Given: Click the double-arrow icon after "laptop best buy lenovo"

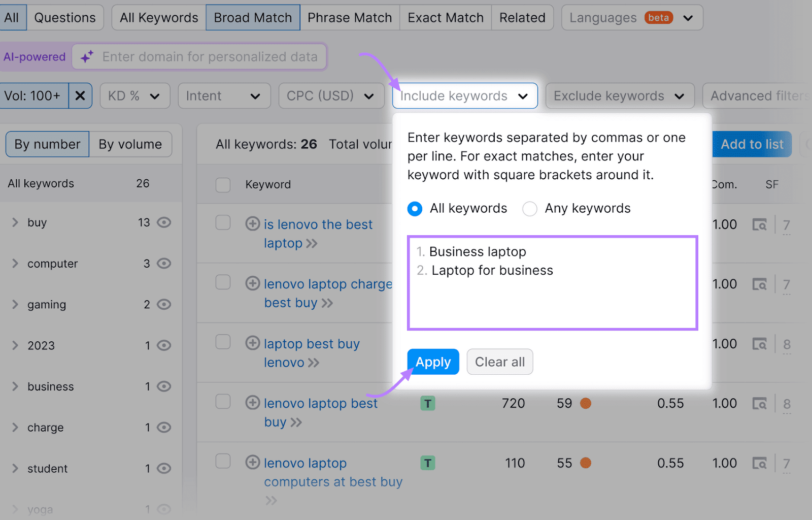Looking at the screenshot, I should click(314, 363).
